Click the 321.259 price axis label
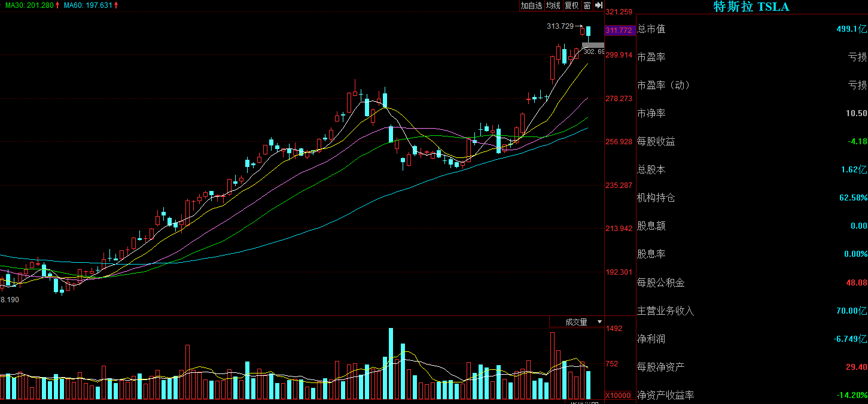This screenshot has width=868, height=404. (x=619, y=11)
